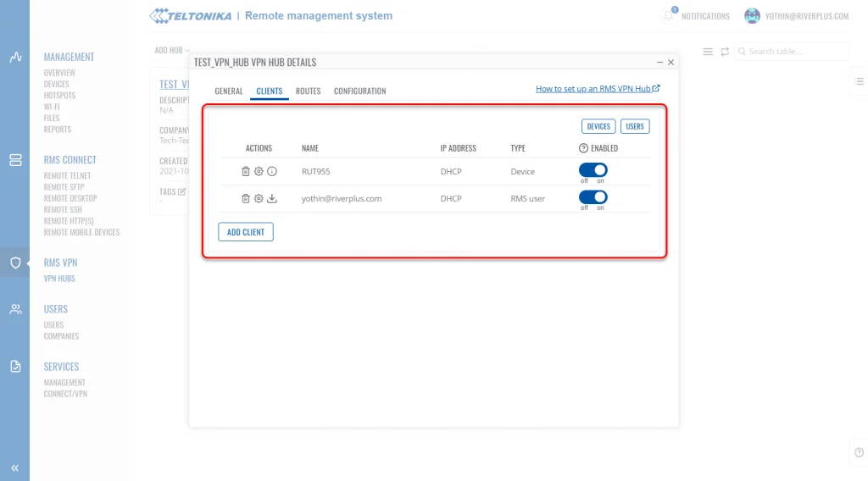Click the Notifications label
Image resolution: width=868 pixels, height=481 pixels.
click(705, 16)
